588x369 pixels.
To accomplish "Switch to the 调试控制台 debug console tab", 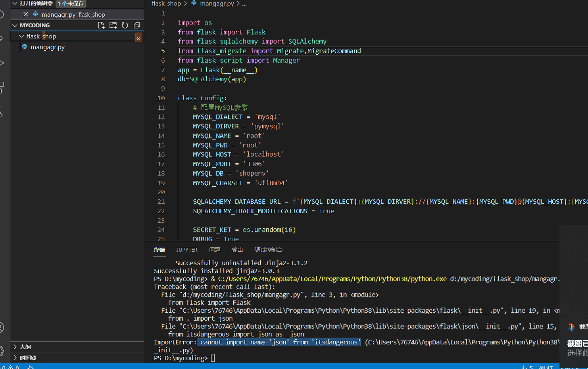I will (x=269, y=250).
